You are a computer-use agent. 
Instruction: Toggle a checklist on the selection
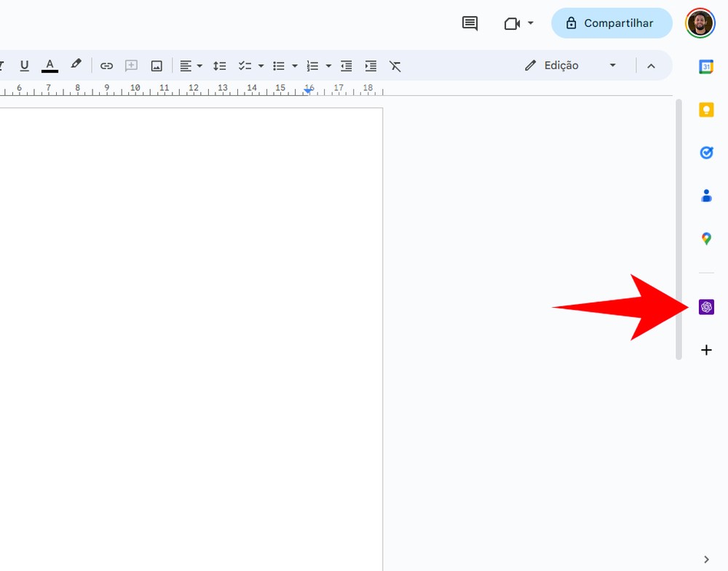point(246,65)
